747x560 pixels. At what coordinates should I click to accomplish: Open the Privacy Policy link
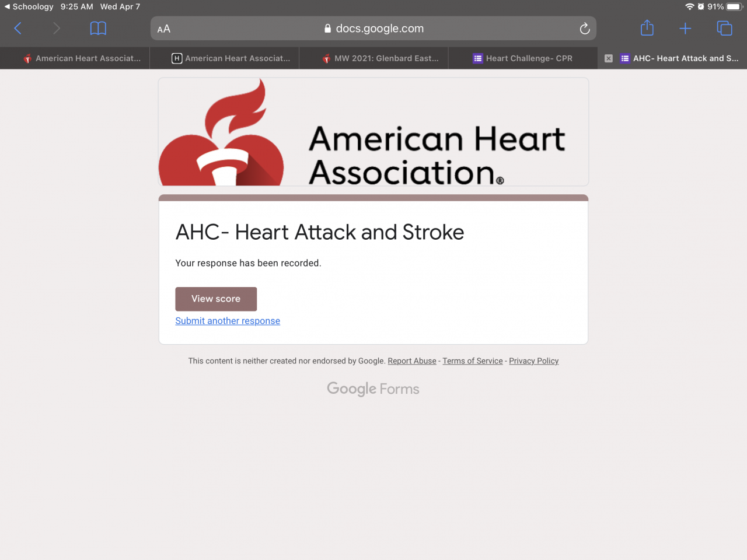tap(534, 361)
